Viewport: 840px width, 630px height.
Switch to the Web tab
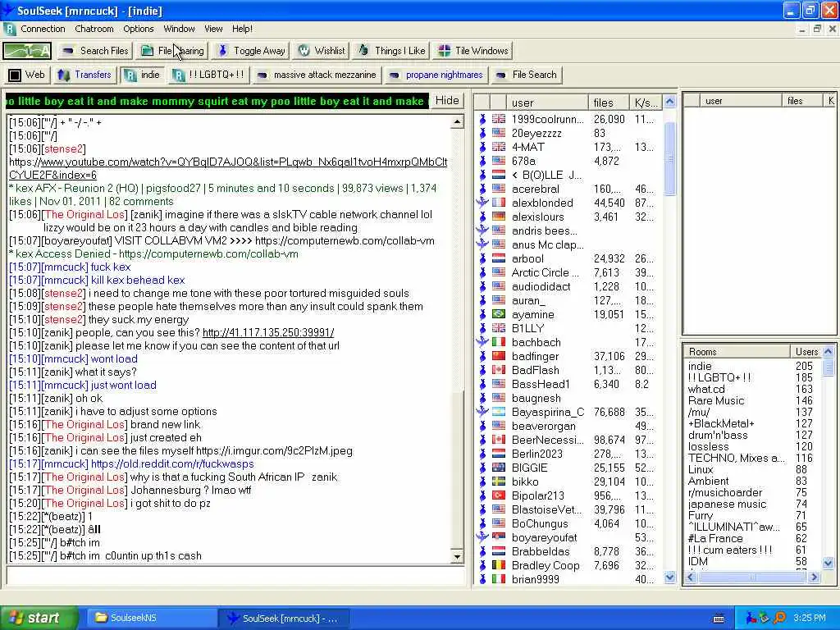click(27, 75)
